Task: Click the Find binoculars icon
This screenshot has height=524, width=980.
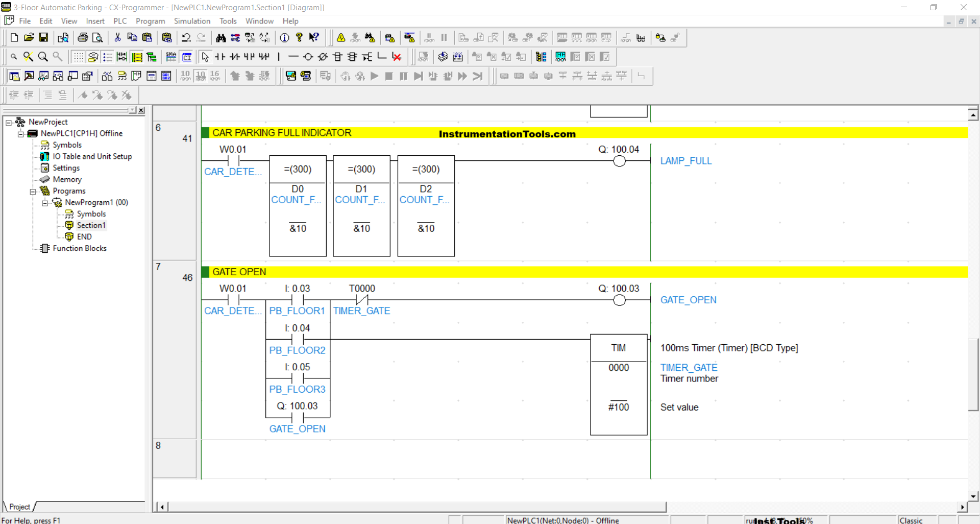Action: coord(220,38)
